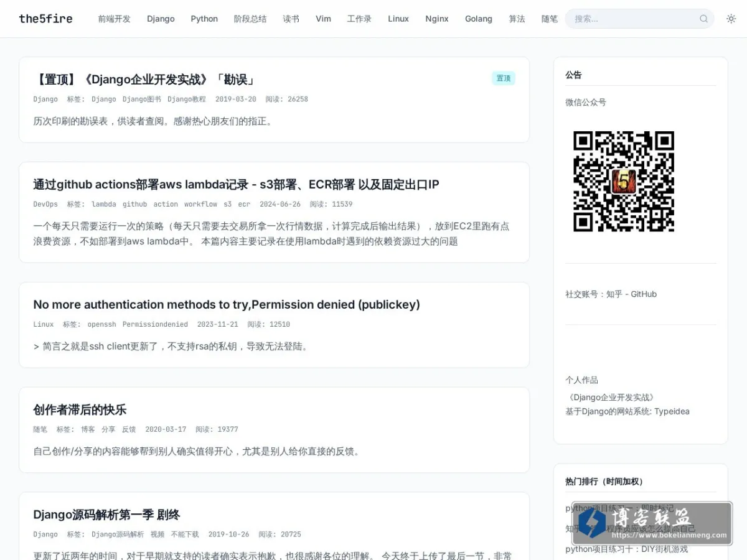747x560 pixels.
Task: Select the DevOps category of lambda post
Action: 45,204
